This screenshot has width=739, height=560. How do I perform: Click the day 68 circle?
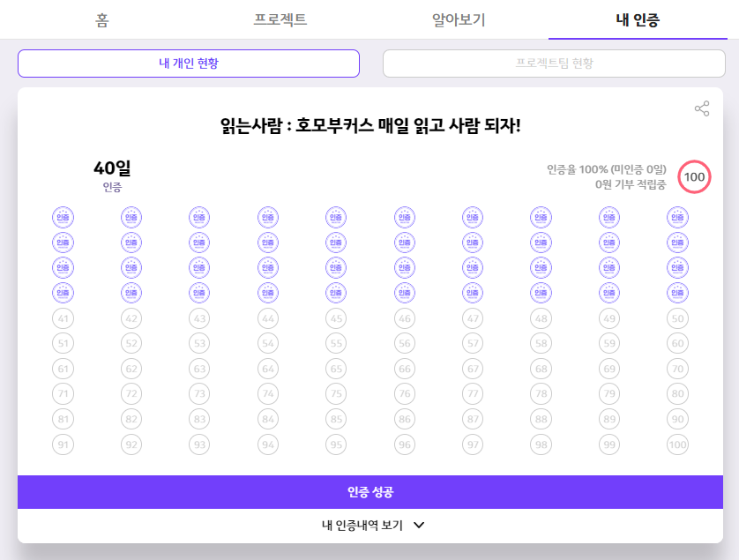541,369
